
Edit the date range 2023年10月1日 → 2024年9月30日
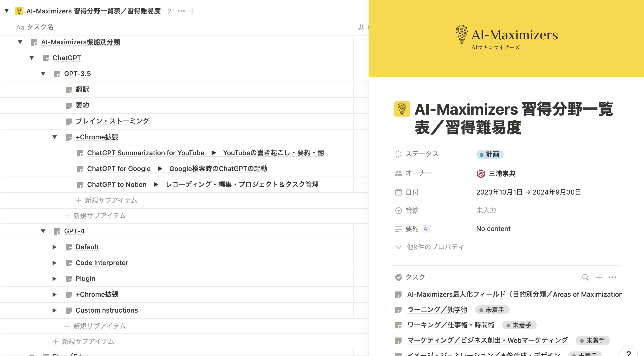click(x=529, y=192)
